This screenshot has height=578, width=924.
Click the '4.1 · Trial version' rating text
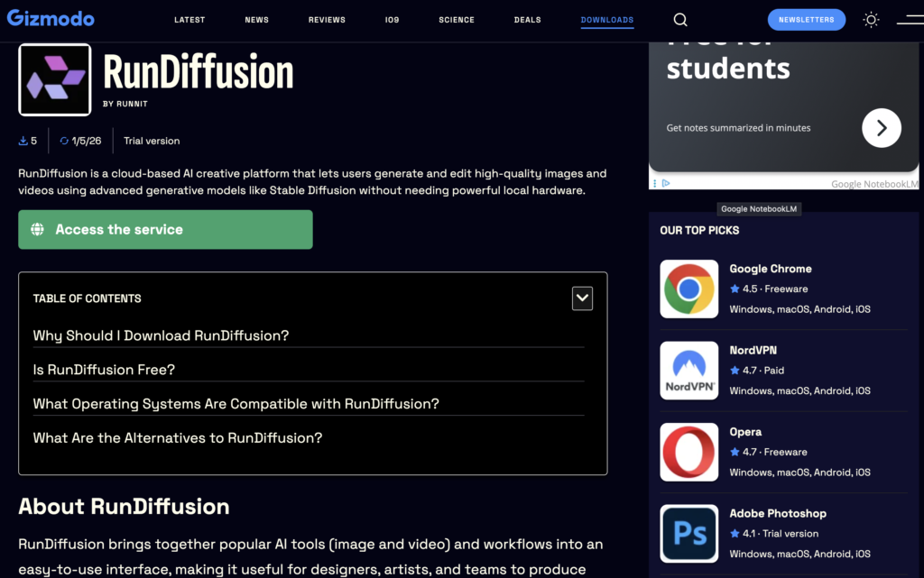[x=781, y=533]
